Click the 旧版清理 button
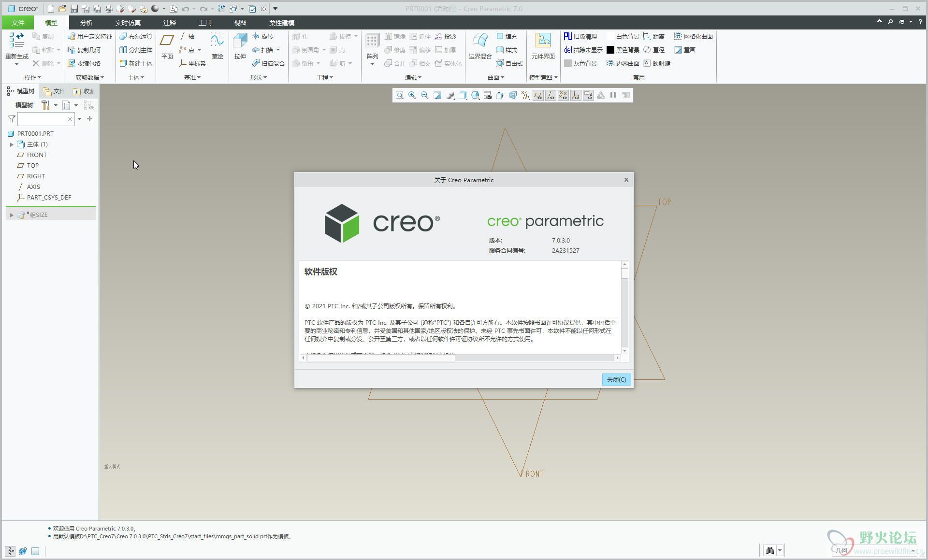 [580, 36]
